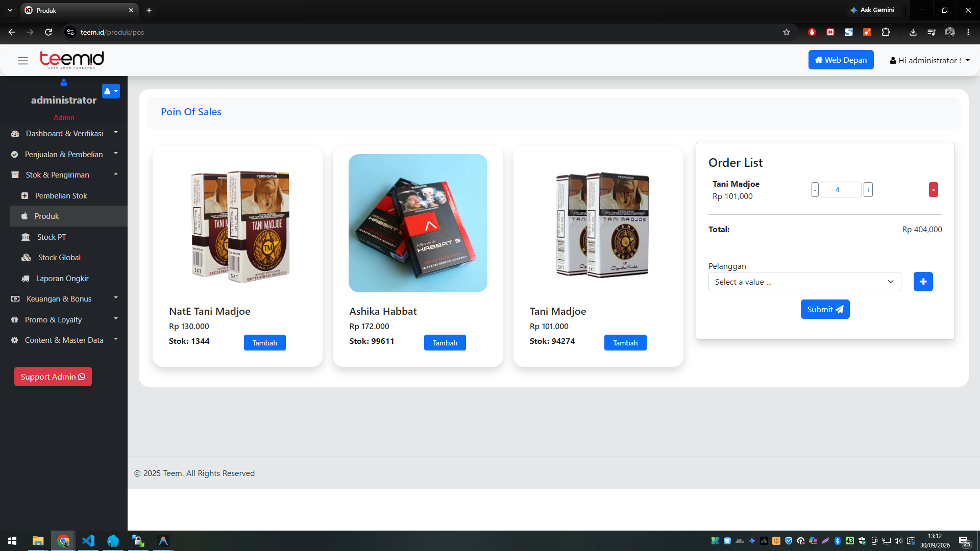980x551 pixels.
Task: Open Chrome three-dot menu
Action: 968,32
